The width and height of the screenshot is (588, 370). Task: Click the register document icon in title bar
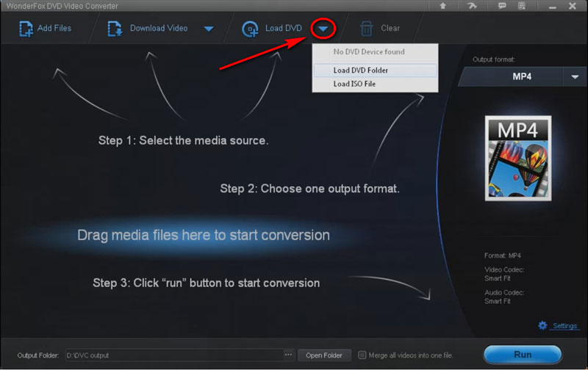coord(521,6)
